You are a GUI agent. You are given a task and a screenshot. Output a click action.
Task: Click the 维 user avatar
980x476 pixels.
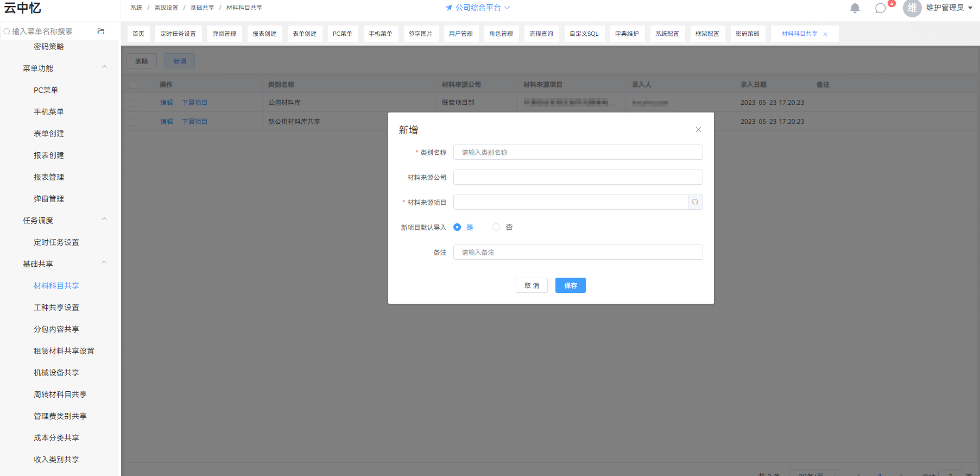pyautogui.click(x=912, y=8)
